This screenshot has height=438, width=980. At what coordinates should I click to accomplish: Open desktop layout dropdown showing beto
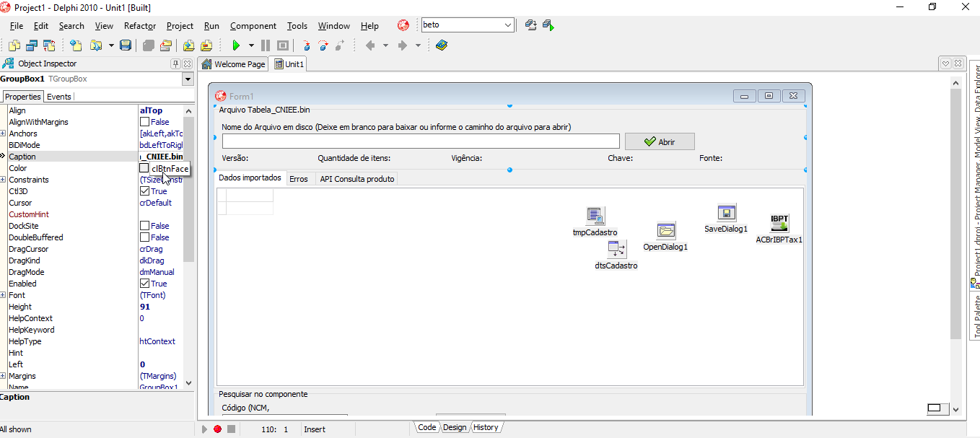coord(508,25)
